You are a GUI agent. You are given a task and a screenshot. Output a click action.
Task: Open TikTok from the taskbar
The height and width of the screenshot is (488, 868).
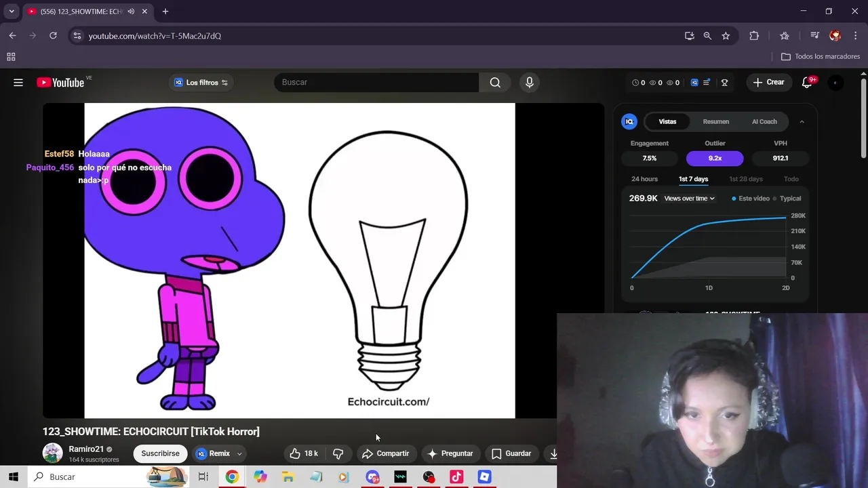pyautogui.click(x=456, y=477)
